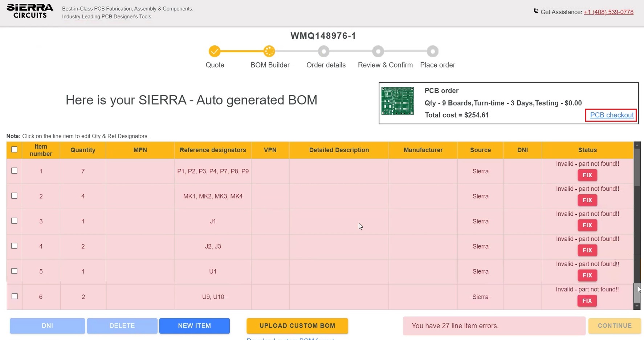Image resolution: width=644 pixels, height=340 pixels.
Task: Click FIX for the MK1, MK2 row
Action: pos(587,200)
